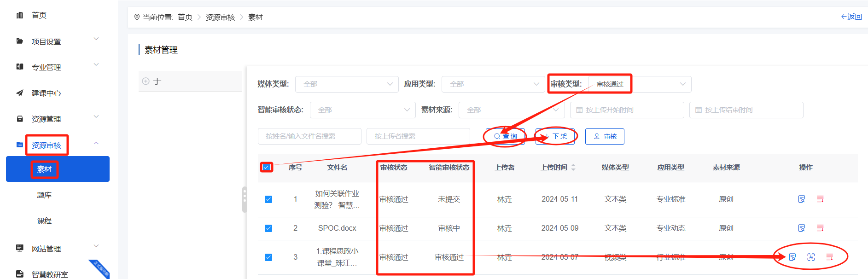Open the 媒体类型 dropdown
Image resolution: width=868 pixels, height=279 pixels.
347,84
